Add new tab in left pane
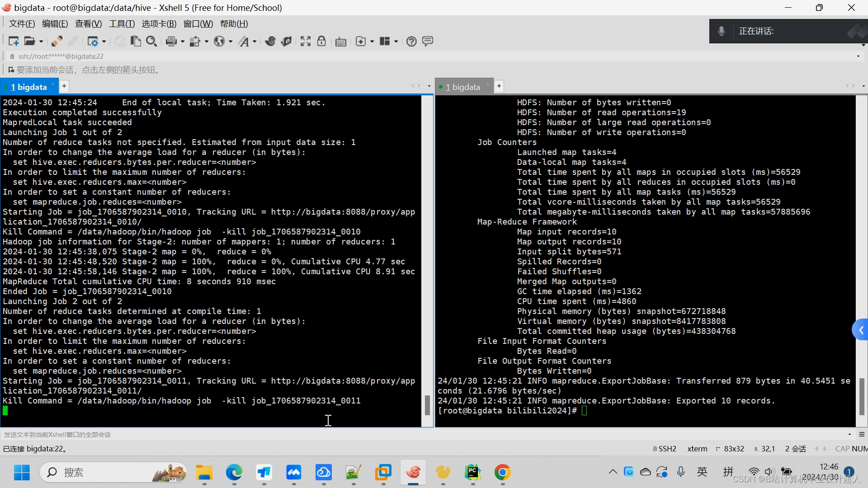The width and height of the screenshot is (868, 488). (x=64, y=86)
